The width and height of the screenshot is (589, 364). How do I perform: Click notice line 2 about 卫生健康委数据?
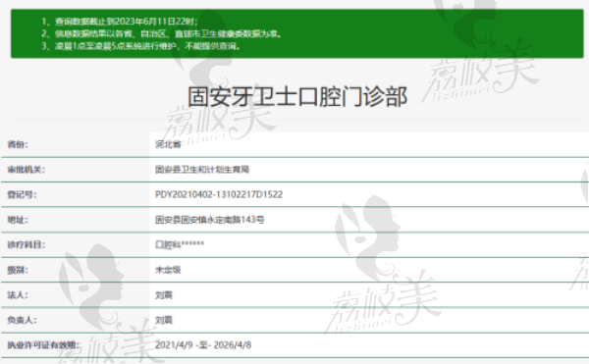(x=161, y=33)
